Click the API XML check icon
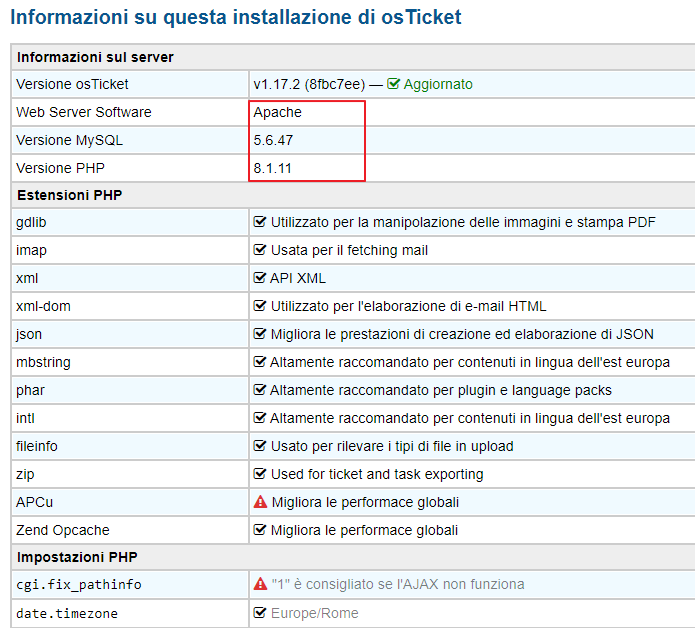The width and height of the screenshot is (696, 630). pos(260,277)
